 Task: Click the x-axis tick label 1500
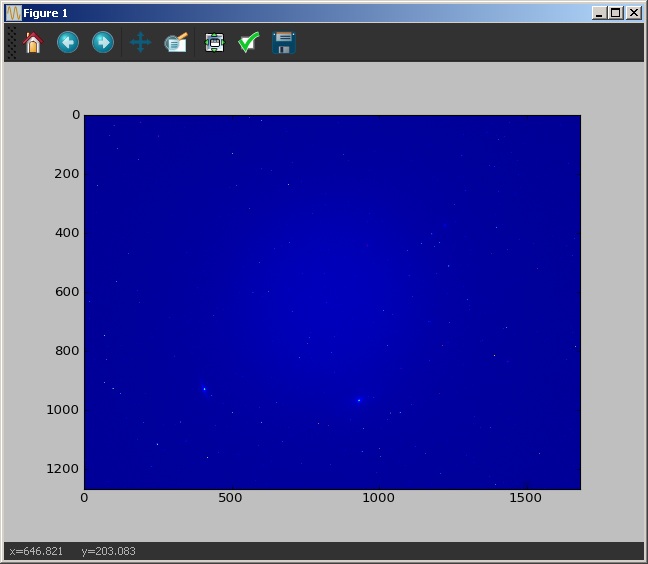[525, 497]
